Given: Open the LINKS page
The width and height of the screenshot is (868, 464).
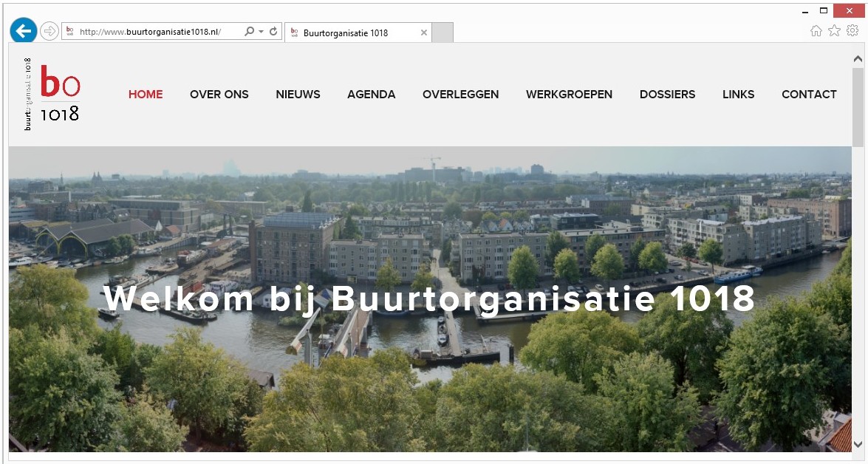Looking at the screenshot, I should [x=739, y=95].
